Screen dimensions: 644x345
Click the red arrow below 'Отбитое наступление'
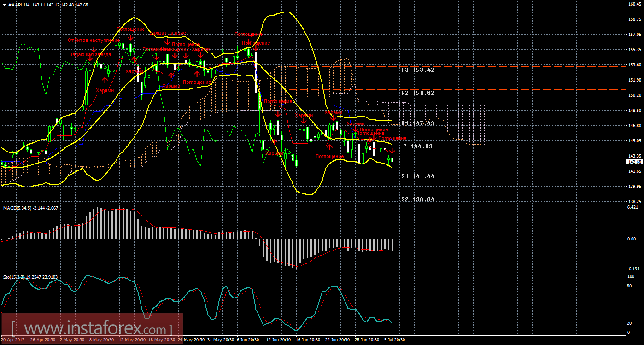click(x=93, y=49)
